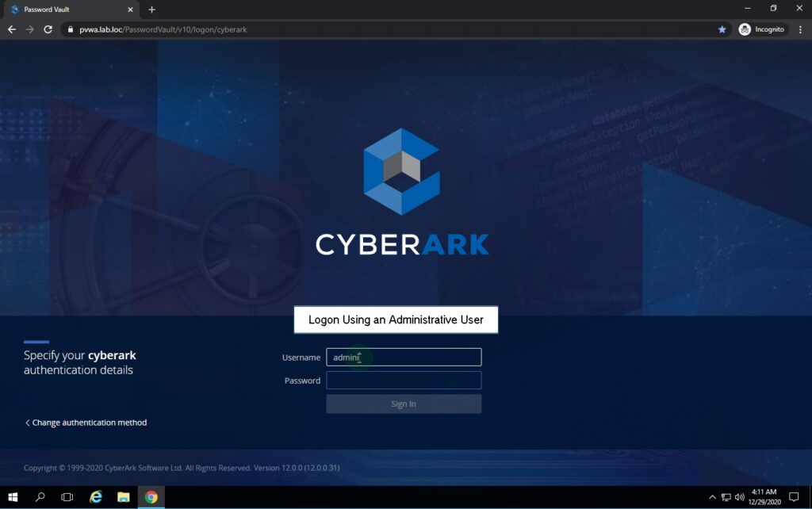Open the Incognito profile badge

pos(761,29)
